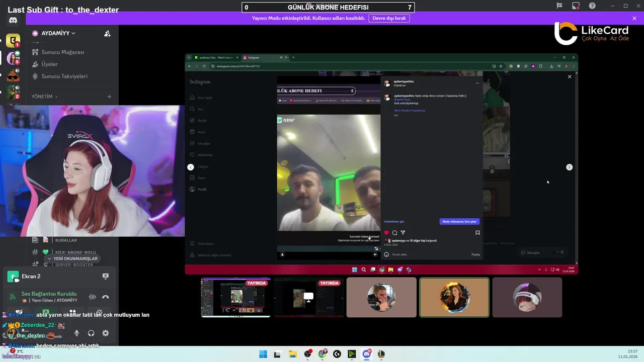Screen dimensions: 644x362
Task: Collapse the YÖNETİM category
Action: click(x=44, y=97)
